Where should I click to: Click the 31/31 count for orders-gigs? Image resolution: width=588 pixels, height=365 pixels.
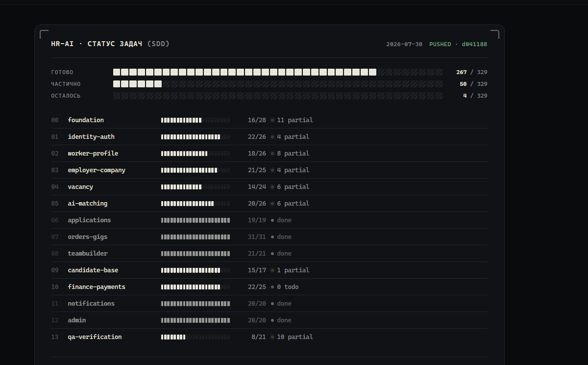[x=257, y=237]
